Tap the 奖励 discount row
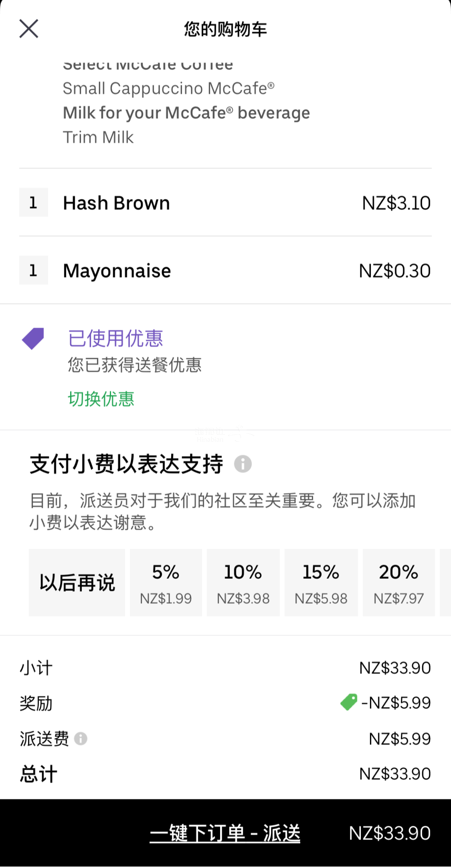The width and height of the screenshot is (451, 868). coord(36,703)
